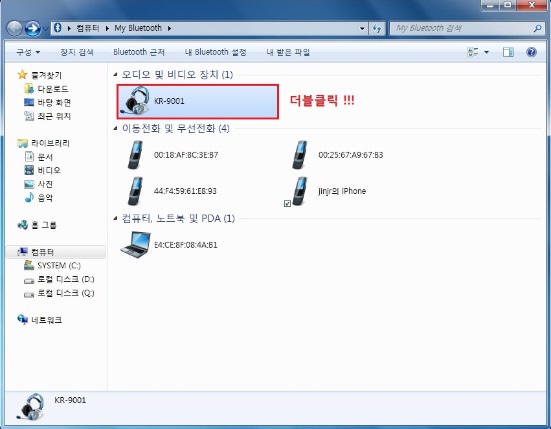Click the Bluetooth icon in address bar
The height and width of the screenshot is (429, 551).
tap(58, 28)
